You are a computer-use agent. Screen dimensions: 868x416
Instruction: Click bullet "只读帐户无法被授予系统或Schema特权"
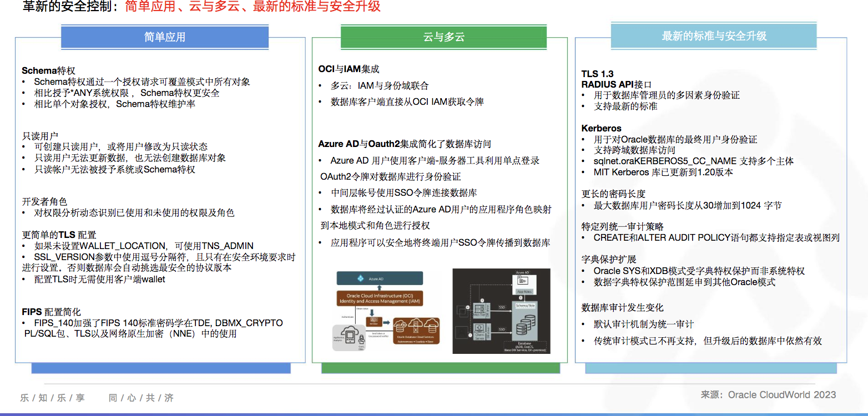coord(114,169)
